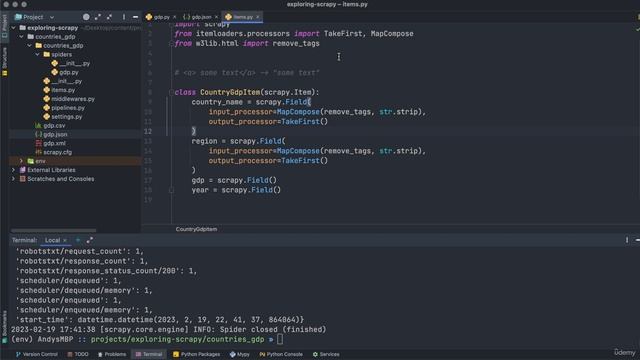Image resolution: width=640 pixels, height=360 pixels.
Task: Close the gdp.py editor tab
Action: (x=174, y=17)
